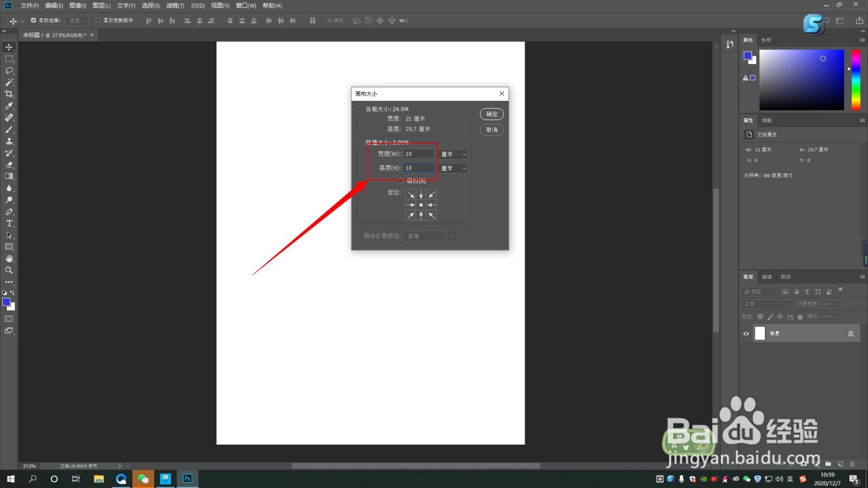Screen dimensions: 868x488
Task: Open the width unit 厘米 dropdown
Action: (453, 155)
